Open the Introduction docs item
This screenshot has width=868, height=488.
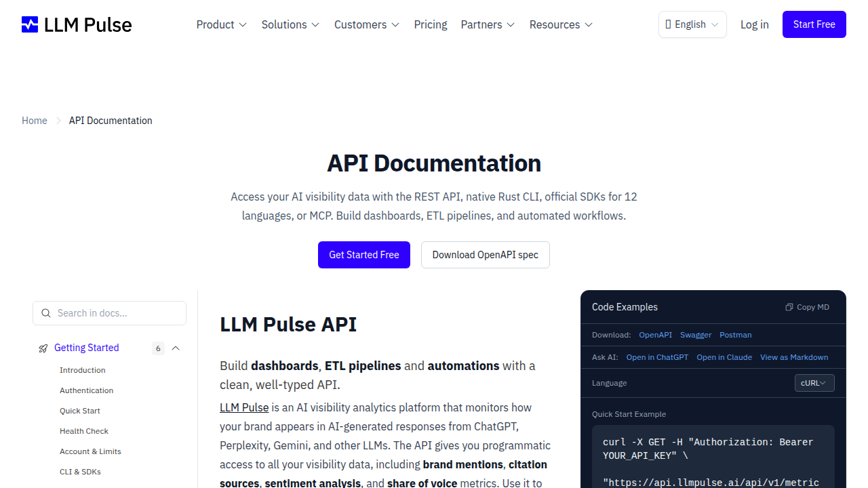[x=83, y=370]
